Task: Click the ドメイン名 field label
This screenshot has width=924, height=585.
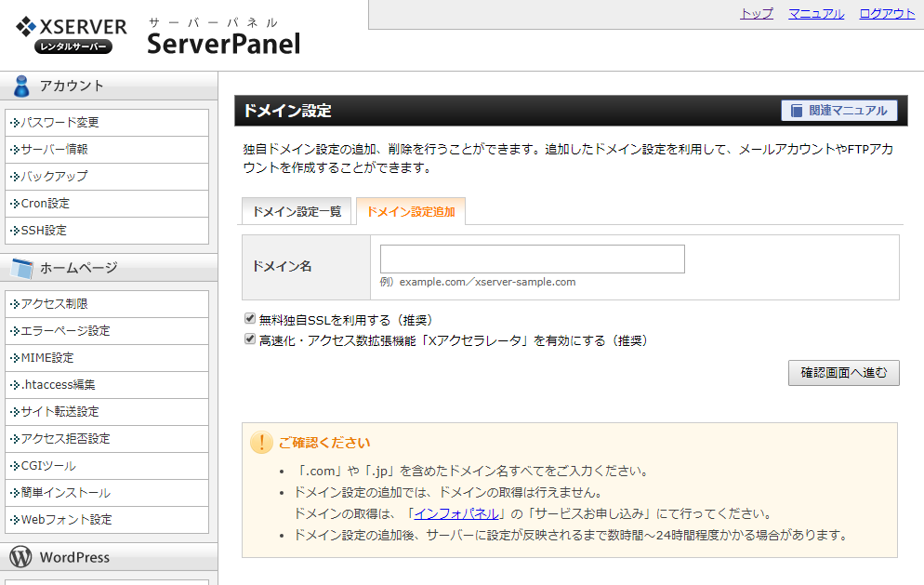Action: tap(282, 267)
